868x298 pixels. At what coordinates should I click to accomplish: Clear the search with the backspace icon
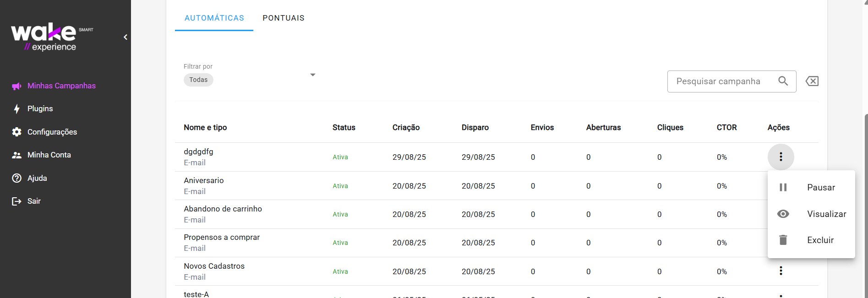click(812, 81)
